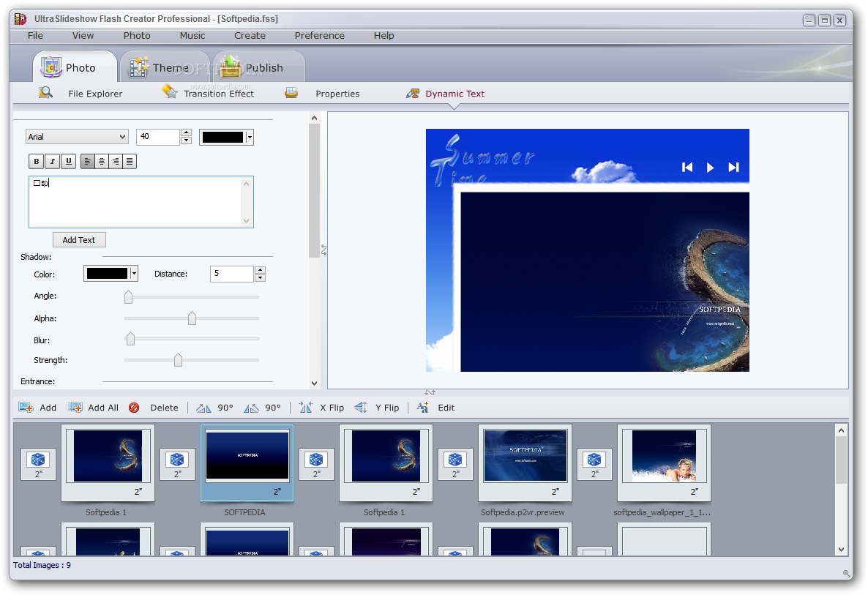The image size is (868, 595).
Task: Click the font size field showing 40
Action: 158,137
